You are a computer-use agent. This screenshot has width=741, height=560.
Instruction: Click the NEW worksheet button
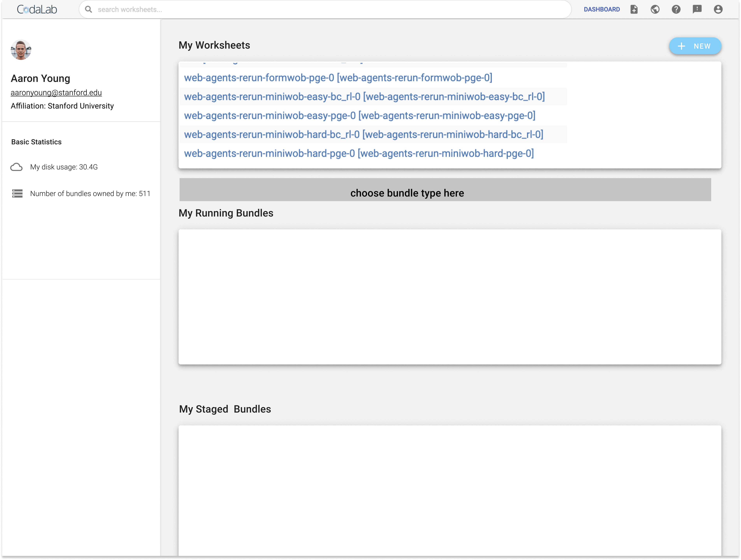[x=695, y=46]
